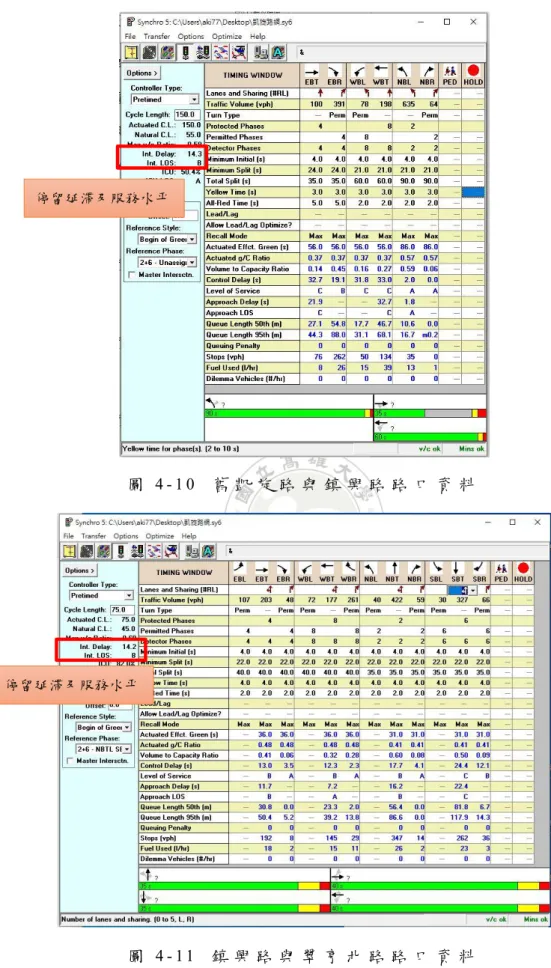Click the '60 s' phase split bar in Fig 4-10

(430, 438)
